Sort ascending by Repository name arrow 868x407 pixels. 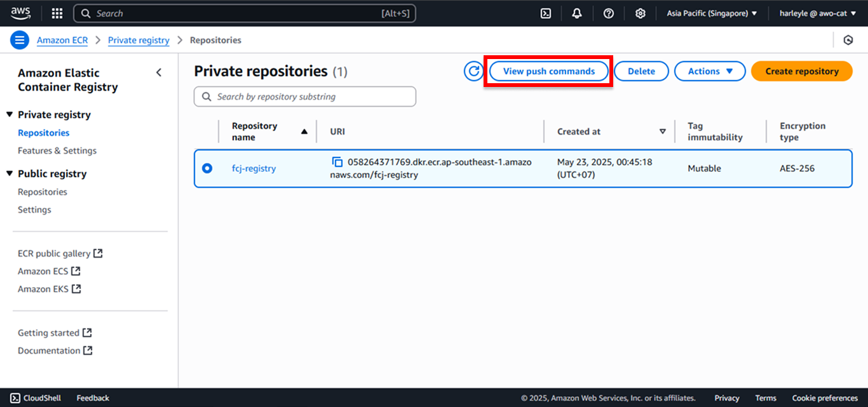coord(304,131)
